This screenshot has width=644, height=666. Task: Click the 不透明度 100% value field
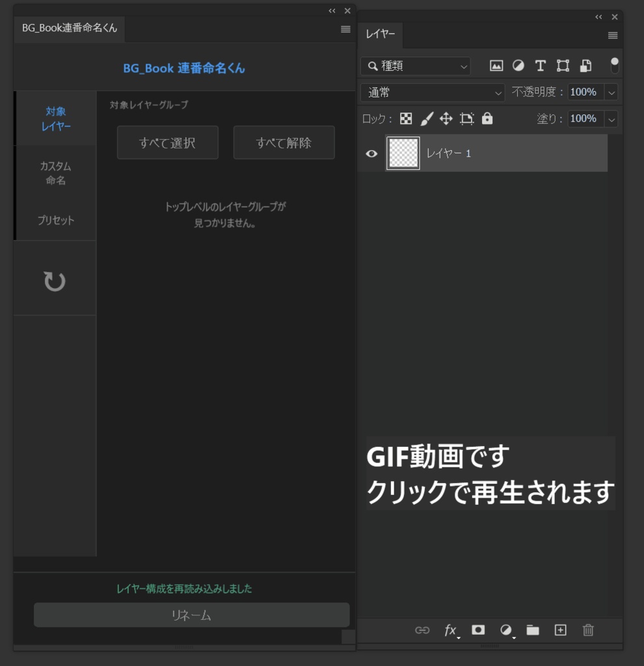pyautogui.click(x=585, y=92)
